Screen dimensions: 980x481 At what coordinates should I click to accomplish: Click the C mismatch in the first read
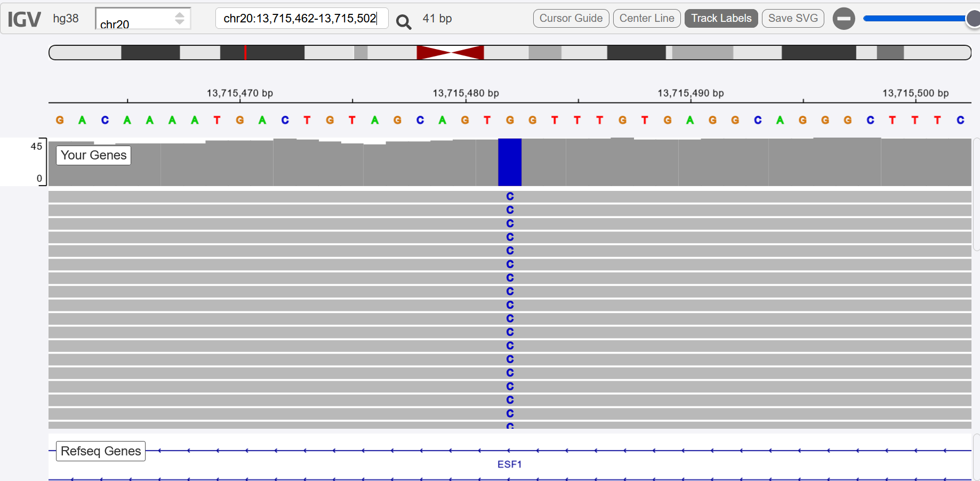(x=510, y=196)
